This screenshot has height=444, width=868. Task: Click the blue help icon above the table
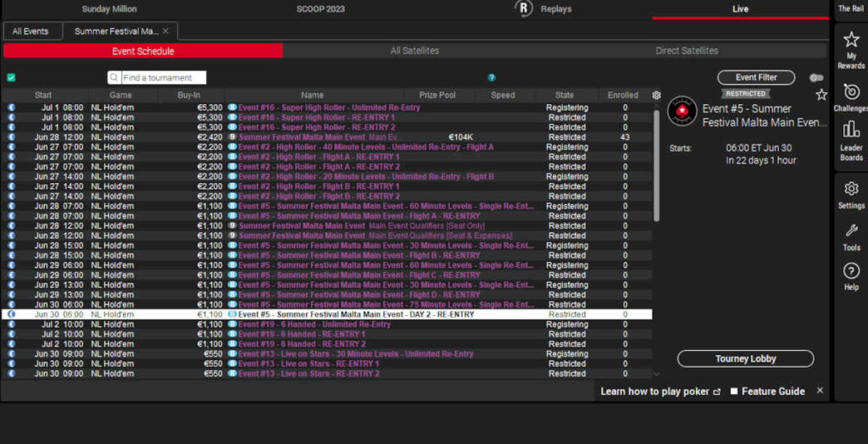click(x=492, y=78)
